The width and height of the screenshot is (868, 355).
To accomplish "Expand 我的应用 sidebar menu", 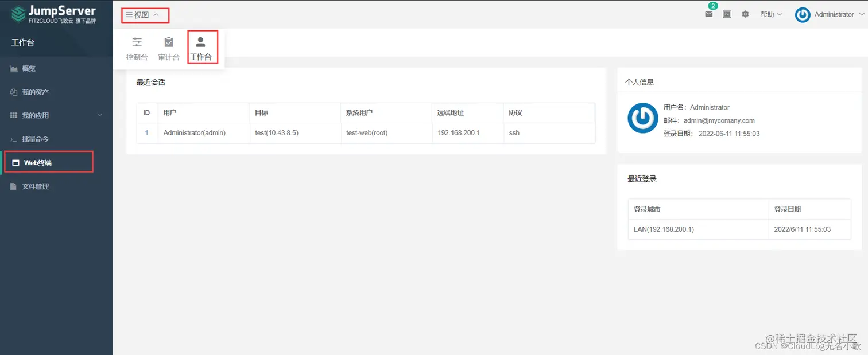I will 56,115.
